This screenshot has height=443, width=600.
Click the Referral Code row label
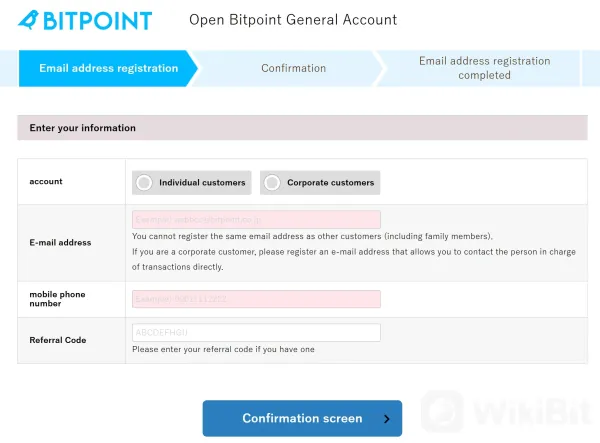[x=58, y=340]
